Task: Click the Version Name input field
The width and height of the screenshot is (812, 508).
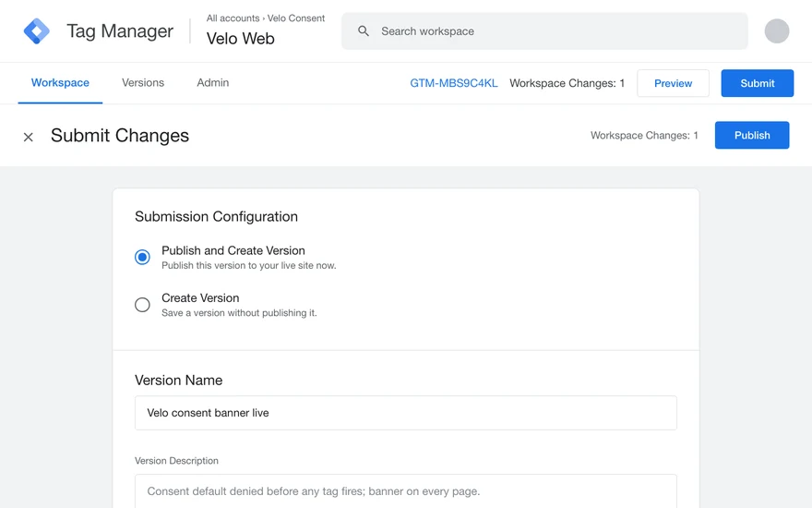Action: (x=405, y=413)
